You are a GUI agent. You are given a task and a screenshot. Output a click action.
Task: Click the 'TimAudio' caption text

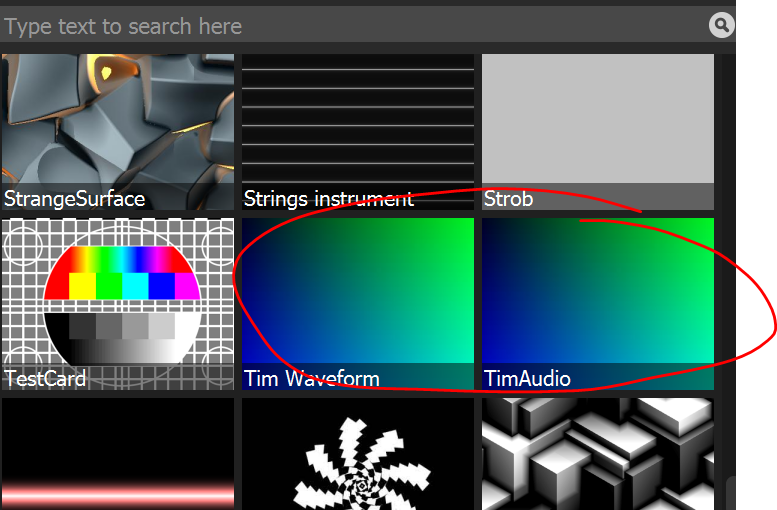point(528,379)
